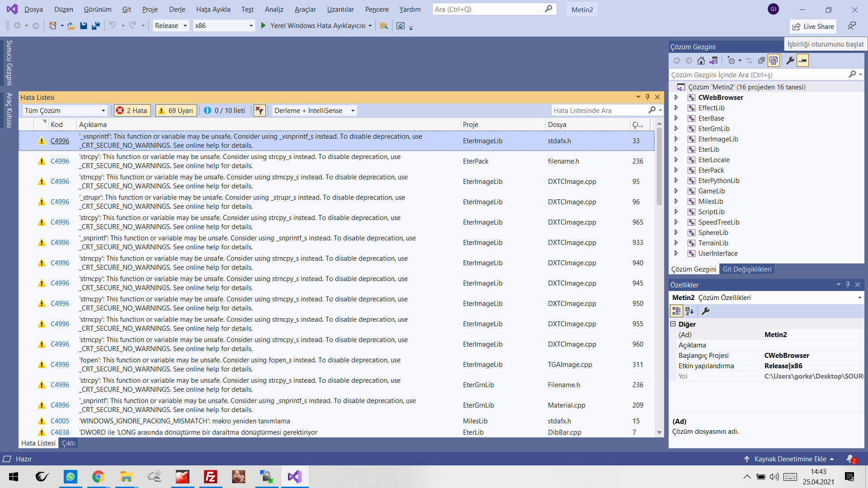Open the C4838 error code link
The height and width of the screenshot is (488, 868).
[60, 432]
